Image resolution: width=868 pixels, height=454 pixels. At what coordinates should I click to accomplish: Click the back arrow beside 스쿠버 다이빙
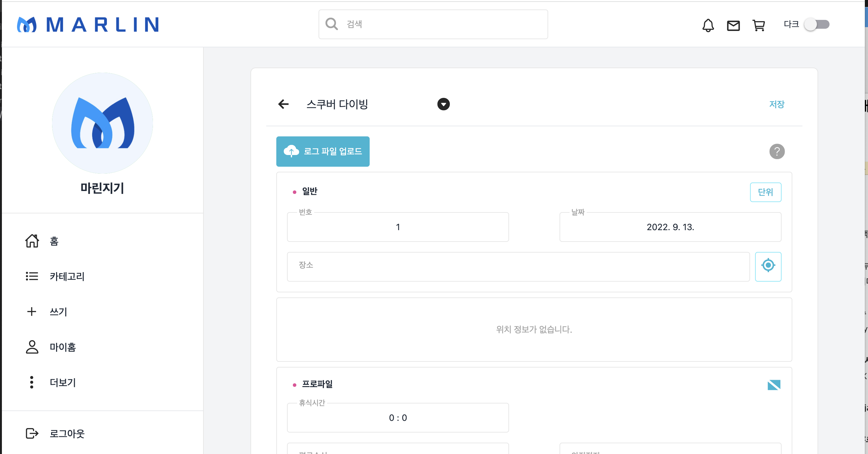(x=283, y=104)
